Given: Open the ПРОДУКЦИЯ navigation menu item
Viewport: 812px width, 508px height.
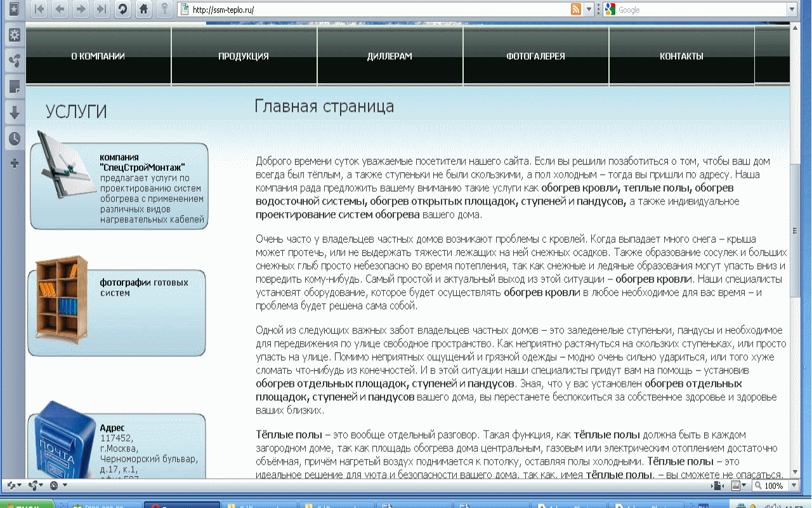Looking at the screenshot, I should 244,56.
